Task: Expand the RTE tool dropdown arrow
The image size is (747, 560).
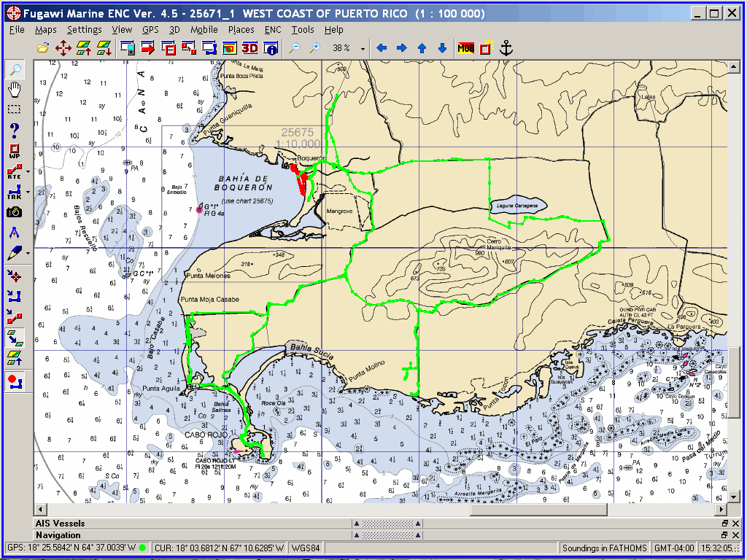Action: point(28,171)
